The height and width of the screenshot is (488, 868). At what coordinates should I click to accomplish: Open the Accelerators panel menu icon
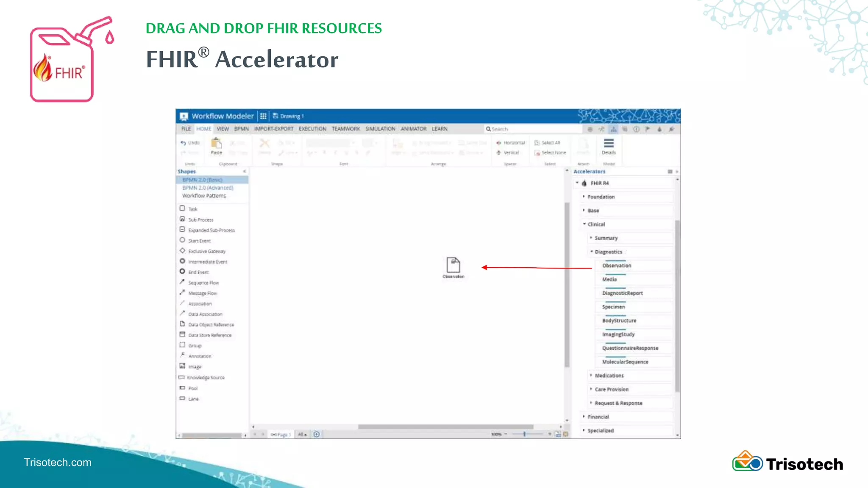tap(670, 172)
